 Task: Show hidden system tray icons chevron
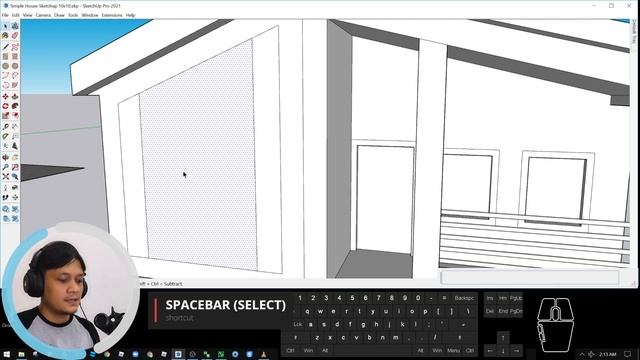click(582, 354)
